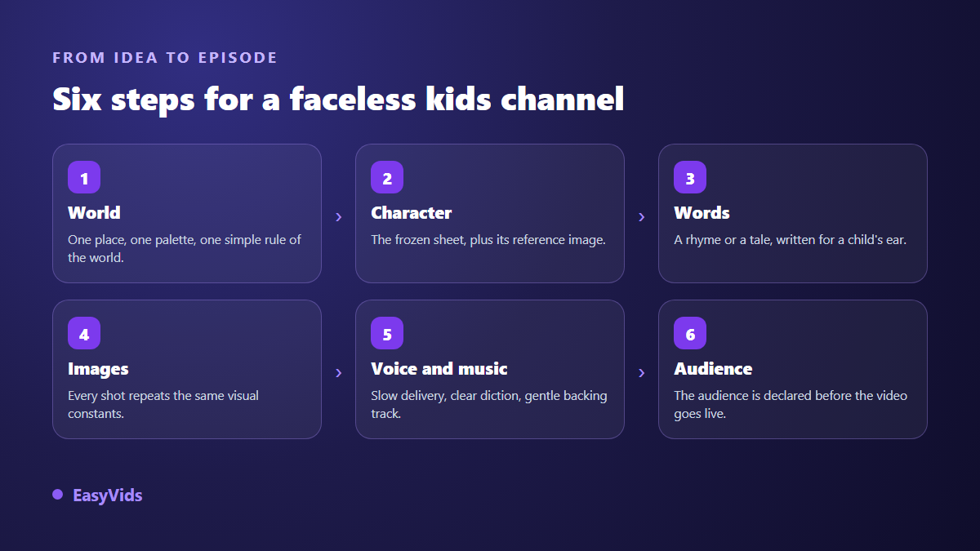Select the 'Images' card heading

coord(98,369)
